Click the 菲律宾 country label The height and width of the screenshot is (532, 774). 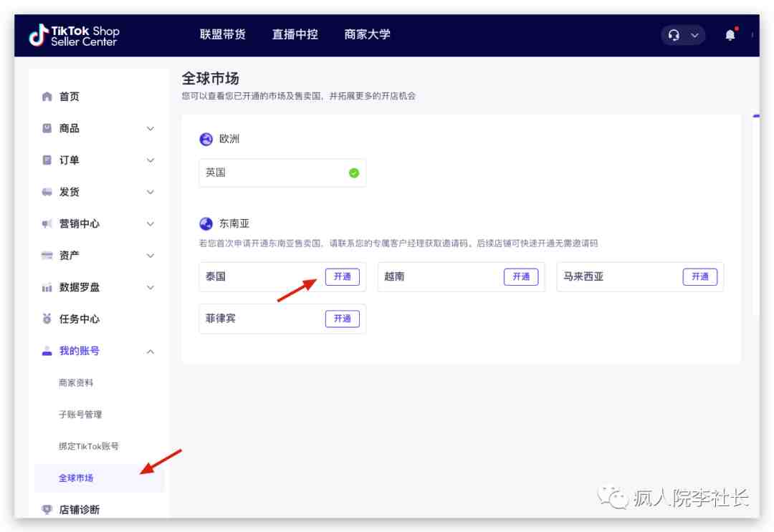[221, 319]
